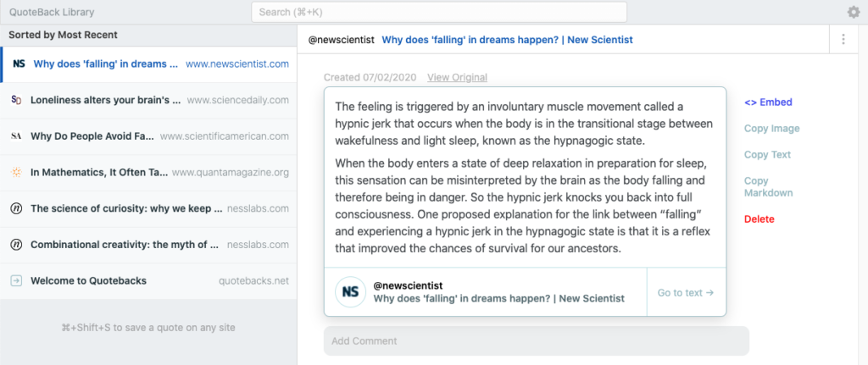Click the arrow icon beside Welcome to Quotebacks
The height and width of the screenshot is (365, 868).
[x=16, y=281]
